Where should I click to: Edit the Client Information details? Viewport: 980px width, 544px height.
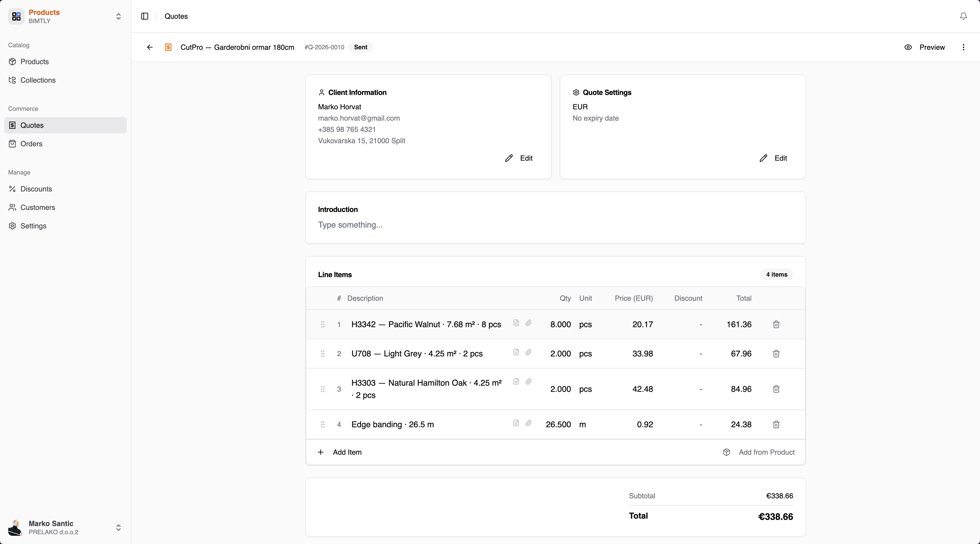click(x=518, y=158)
